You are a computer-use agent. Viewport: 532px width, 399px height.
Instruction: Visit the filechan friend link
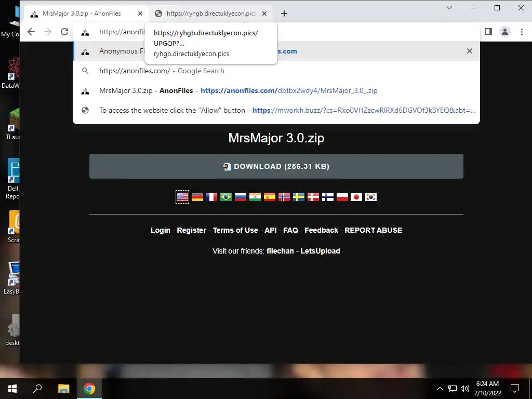pyautogui.click(x=280, y=251)
